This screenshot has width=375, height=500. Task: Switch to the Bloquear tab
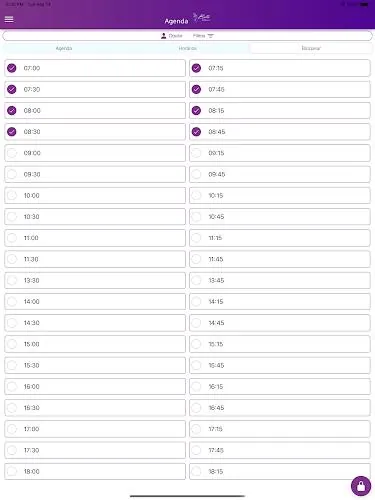click(311, 48)
